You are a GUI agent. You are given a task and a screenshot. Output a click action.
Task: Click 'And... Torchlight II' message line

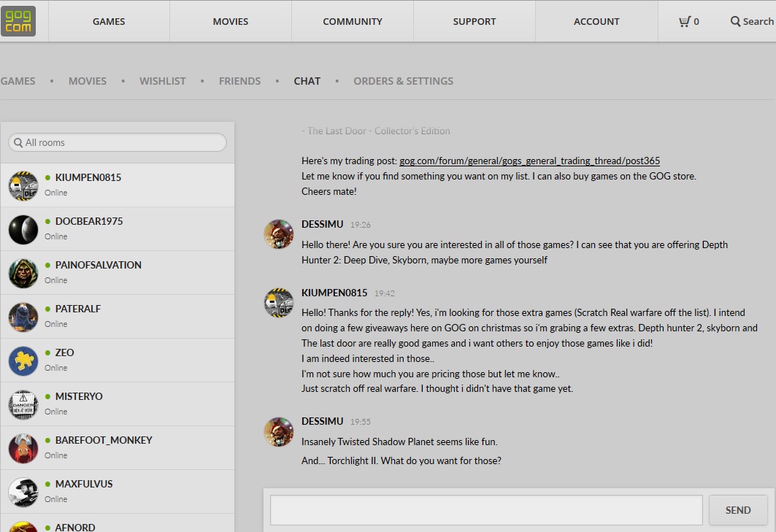402,460
